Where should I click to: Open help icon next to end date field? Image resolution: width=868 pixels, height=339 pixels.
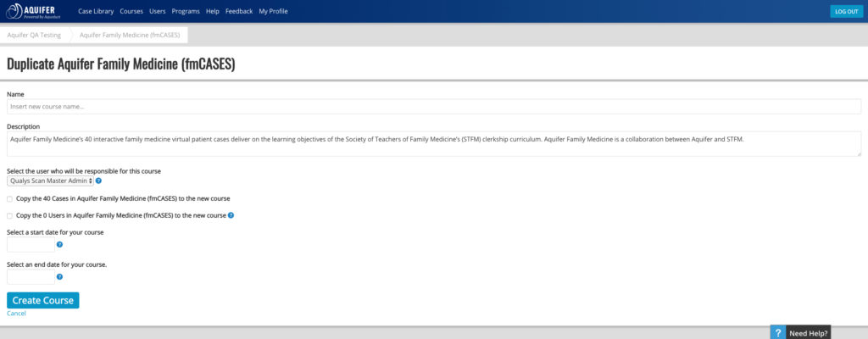pos(59,276)
